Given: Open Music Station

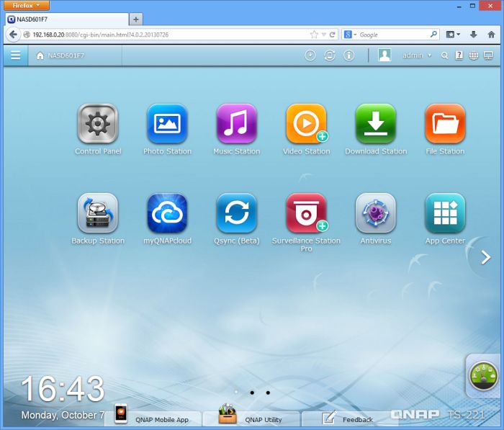Looking at the screenshot, I should click(237, 124).
